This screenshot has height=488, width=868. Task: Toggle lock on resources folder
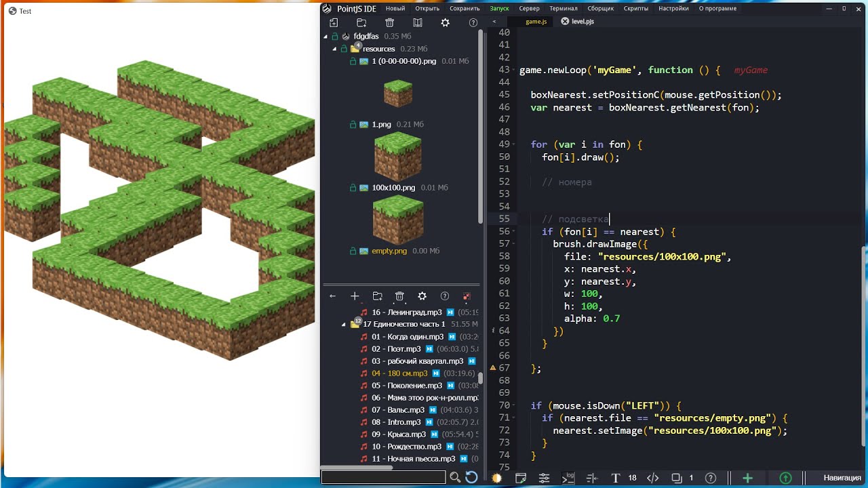(344, 49)
